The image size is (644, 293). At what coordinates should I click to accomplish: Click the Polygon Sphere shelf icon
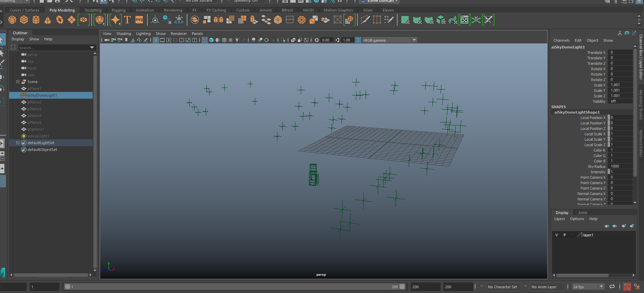(12, 20)
